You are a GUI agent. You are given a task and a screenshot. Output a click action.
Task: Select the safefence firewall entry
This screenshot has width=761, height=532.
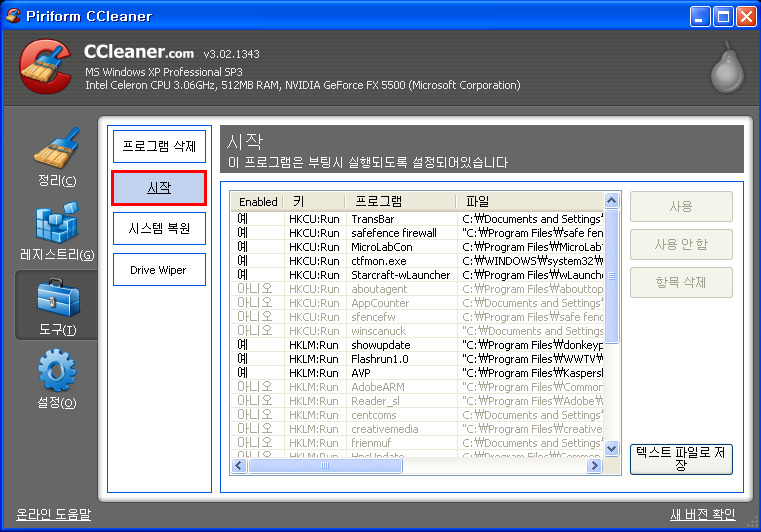click(417, 233)
